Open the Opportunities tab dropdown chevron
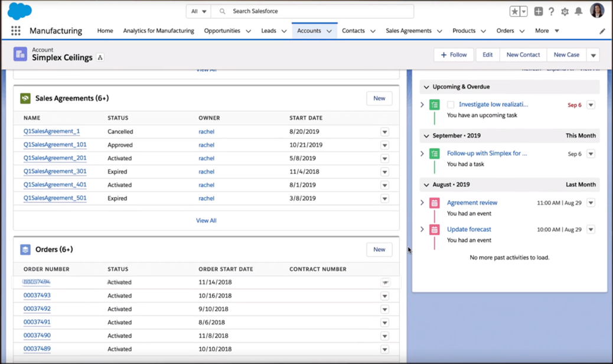Screen dimensions: 613x364 pyautogui.click(x=248, y=31)
